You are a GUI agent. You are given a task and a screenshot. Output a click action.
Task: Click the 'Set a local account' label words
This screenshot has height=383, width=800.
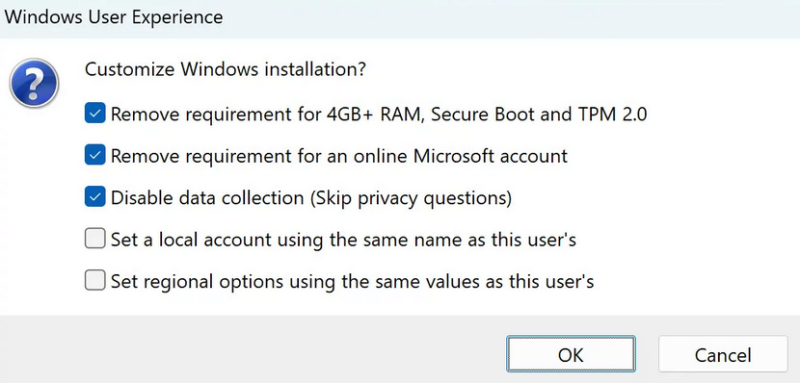191,239
